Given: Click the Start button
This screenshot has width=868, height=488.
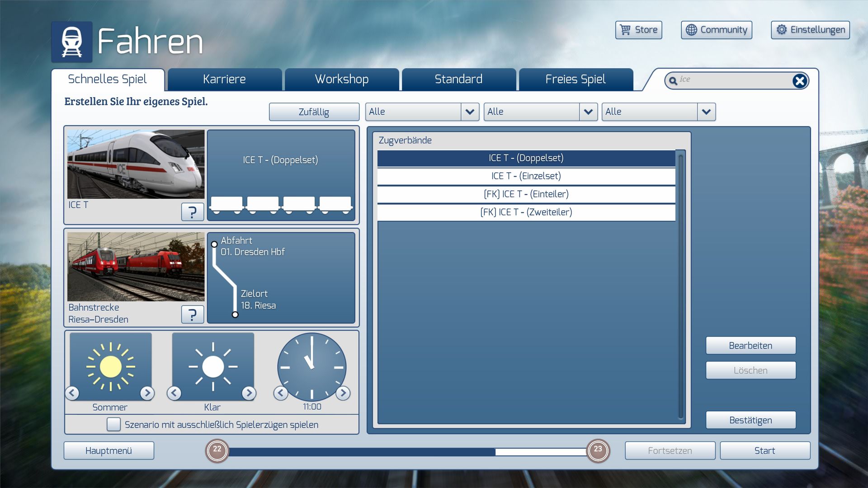Looking at the screenshot, I should coord(764,450).
